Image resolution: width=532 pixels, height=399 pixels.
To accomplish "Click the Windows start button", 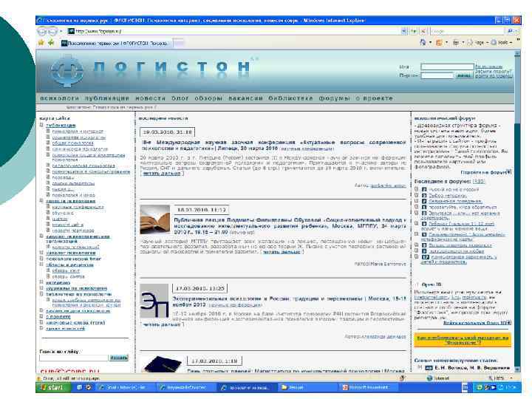I will coord(53,387).
